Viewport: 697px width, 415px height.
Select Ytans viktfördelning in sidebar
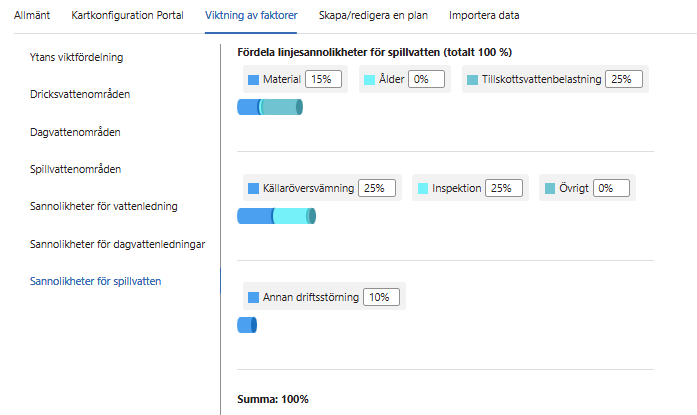84,57
